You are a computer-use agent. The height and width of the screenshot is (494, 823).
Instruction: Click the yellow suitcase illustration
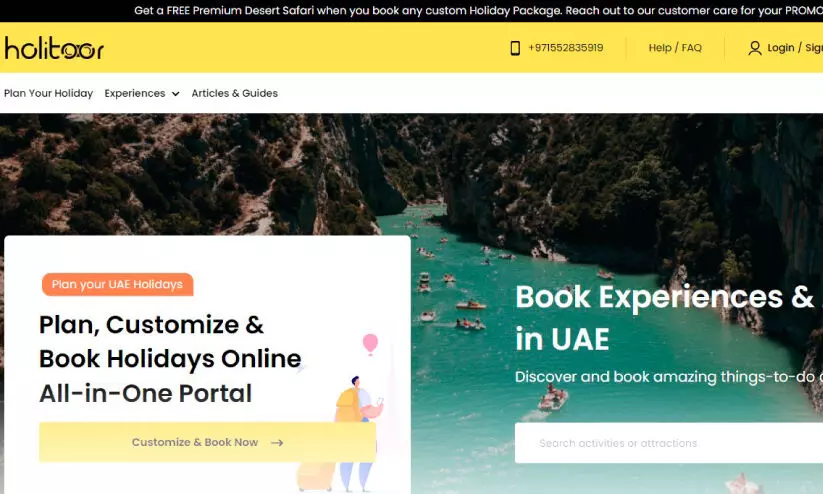[x=315, y=476]
